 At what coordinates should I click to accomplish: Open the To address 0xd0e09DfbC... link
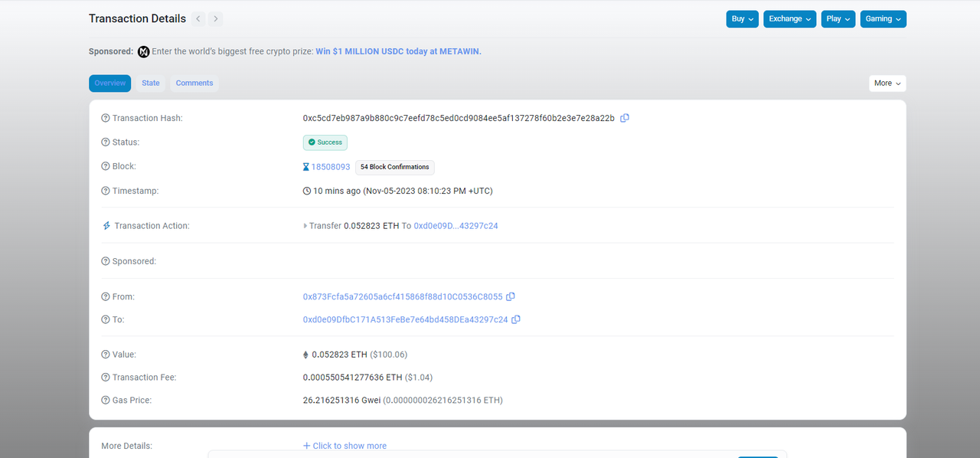tap(406, 319)
